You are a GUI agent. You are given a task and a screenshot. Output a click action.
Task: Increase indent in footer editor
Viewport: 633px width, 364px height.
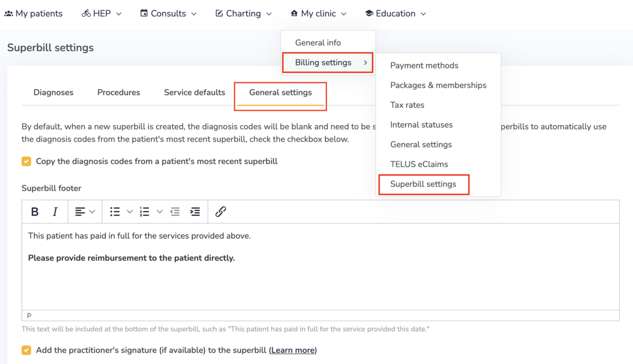(x=195, y=212)
